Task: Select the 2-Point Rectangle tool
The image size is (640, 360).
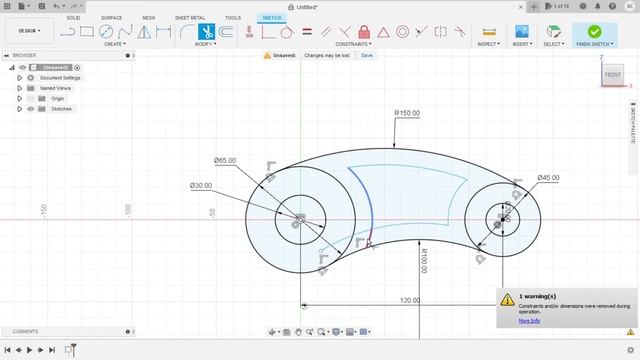Action: coord(87,31)
